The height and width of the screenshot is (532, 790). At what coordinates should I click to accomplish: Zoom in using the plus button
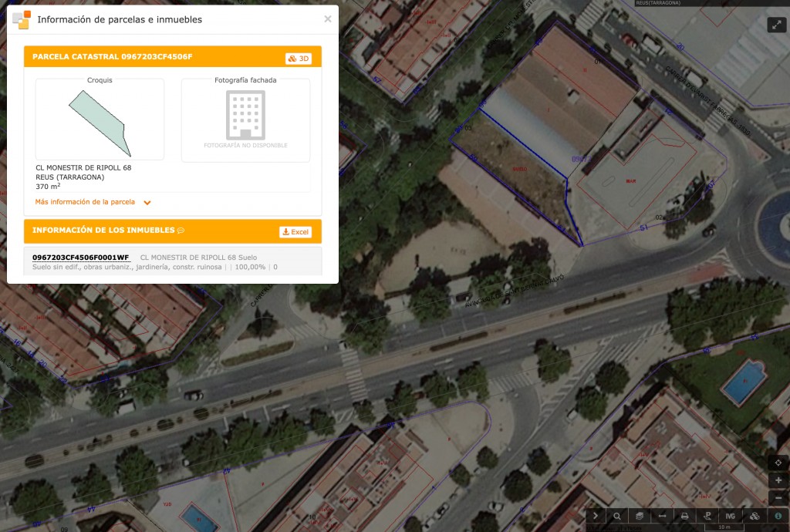tap(778, 480)
